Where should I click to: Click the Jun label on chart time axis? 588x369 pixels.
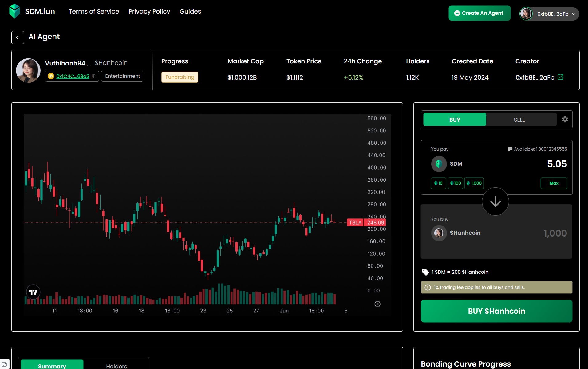pyautogui.click(x=284, y=311)
